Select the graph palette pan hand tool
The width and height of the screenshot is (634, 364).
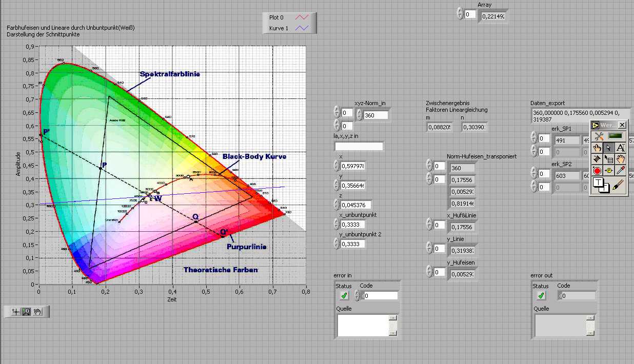pyautogui.click(x=37, y=311)
